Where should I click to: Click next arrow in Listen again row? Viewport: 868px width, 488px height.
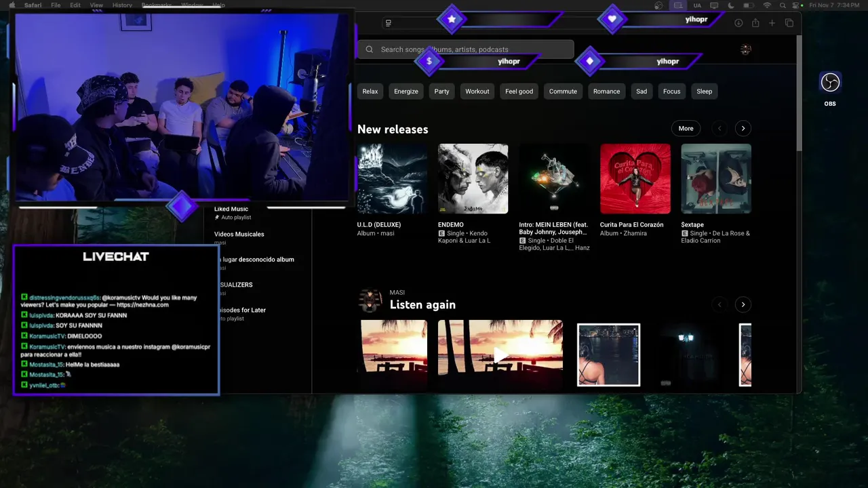coord(743,304)
